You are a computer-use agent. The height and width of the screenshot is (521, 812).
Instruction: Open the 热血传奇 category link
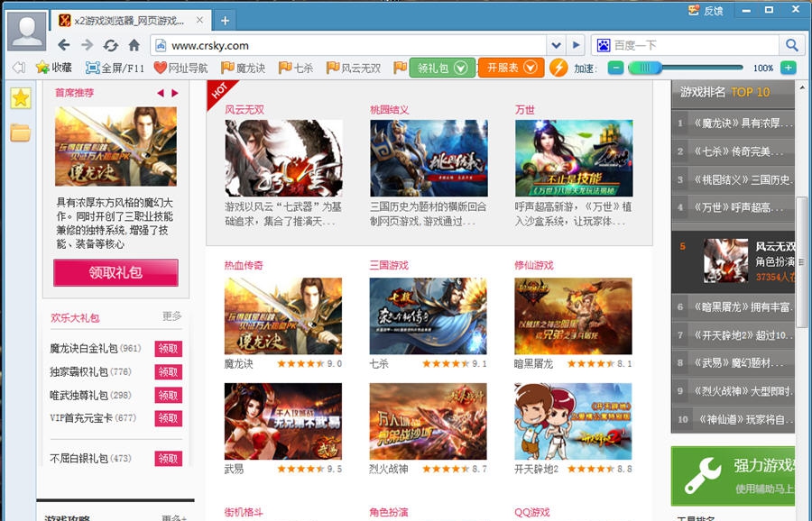[244, 265]
